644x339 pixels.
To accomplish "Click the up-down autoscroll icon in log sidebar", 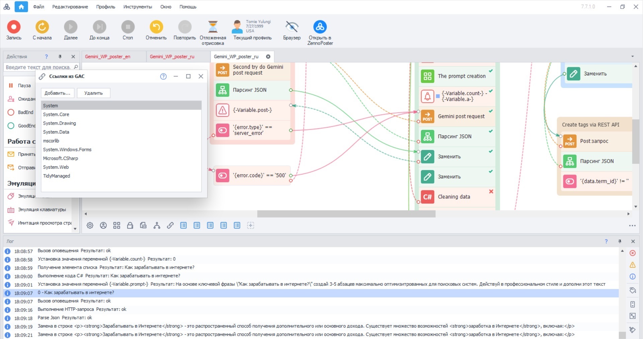I will (633, 304).
